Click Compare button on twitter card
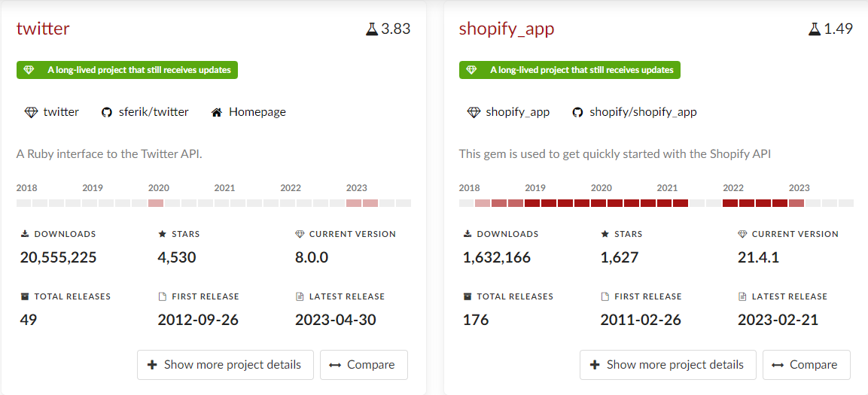 pos(364,365)
